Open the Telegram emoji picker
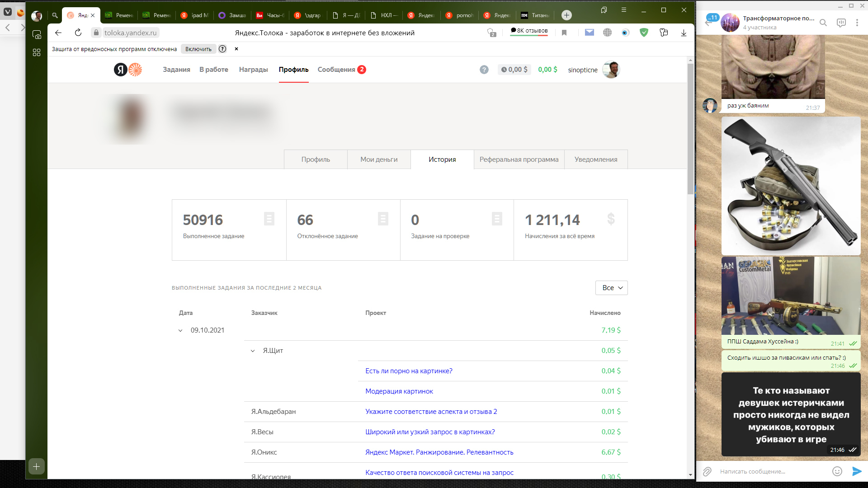Image resolution: width=868 pixels, height=488 pixels. (x=837, y=471)
